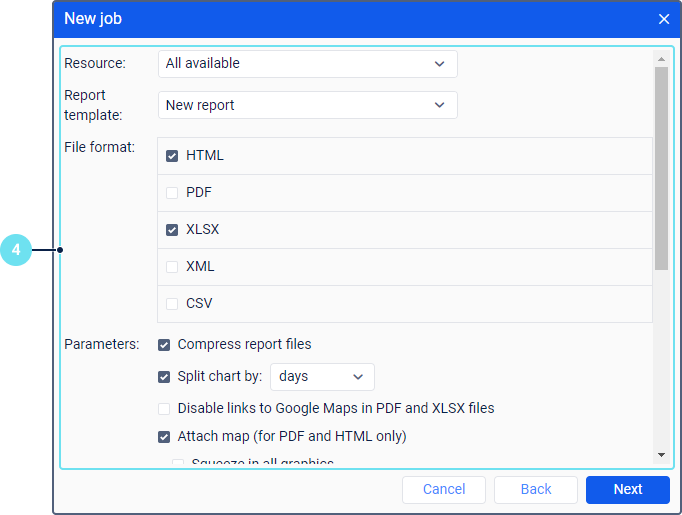Click the scrollbar down arrow
Image resolution: width=682 pixels, height=515 pixels.
[x=661, y=455]
